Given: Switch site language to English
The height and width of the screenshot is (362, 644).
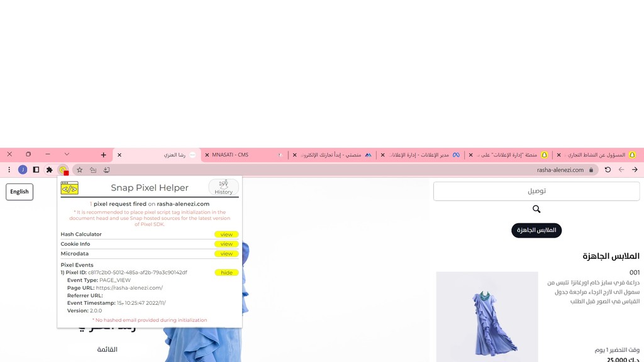Looking at the screenshot, I should coord(19,192).
